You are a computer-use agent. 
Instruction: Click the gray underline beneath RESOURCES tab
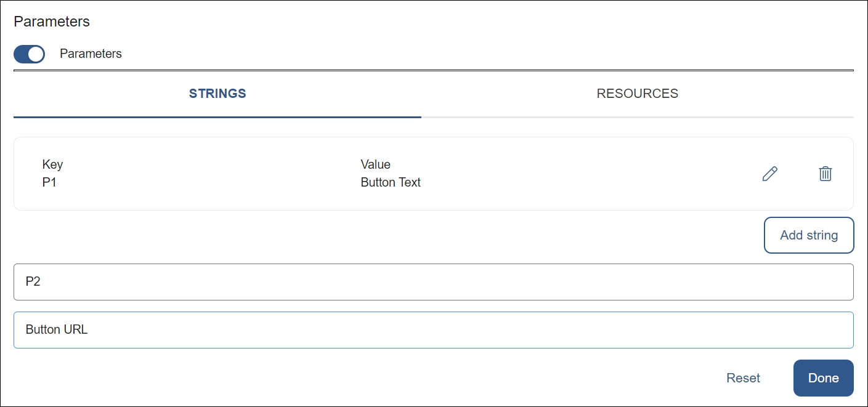(637, 116)
